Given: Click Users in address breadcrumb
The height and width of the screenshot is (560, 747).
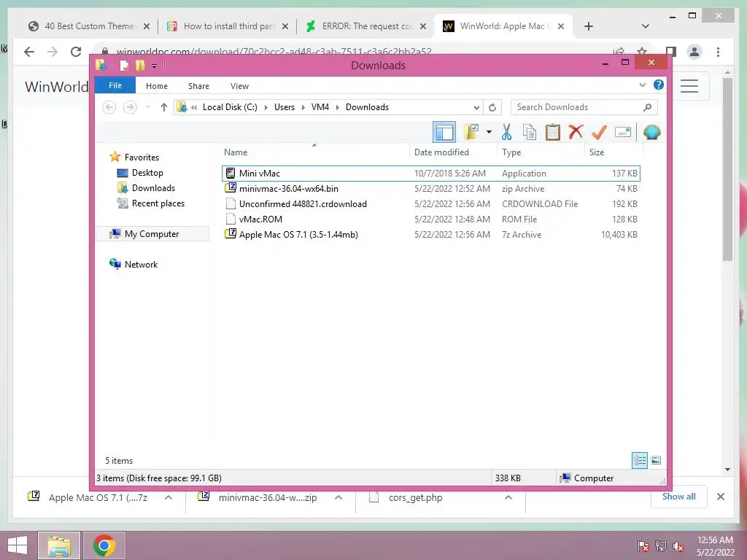Looking at the screenshot, I should (285, 107).
